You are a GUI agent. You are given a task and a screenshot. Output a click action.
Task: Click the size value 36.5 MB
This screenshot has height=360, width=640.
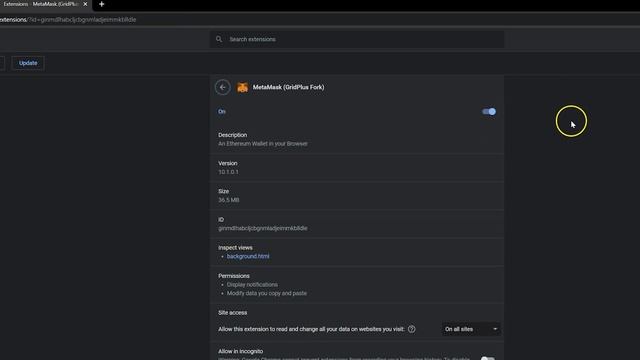click(x=229, y=200)
